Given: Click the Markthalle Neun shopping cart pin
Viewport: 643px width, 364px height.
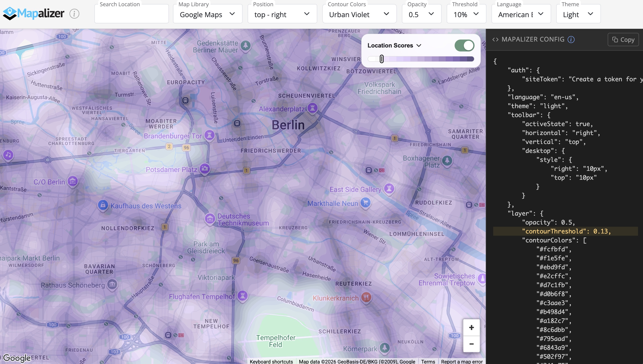Looking at the screenshot, I should (366, 203).
